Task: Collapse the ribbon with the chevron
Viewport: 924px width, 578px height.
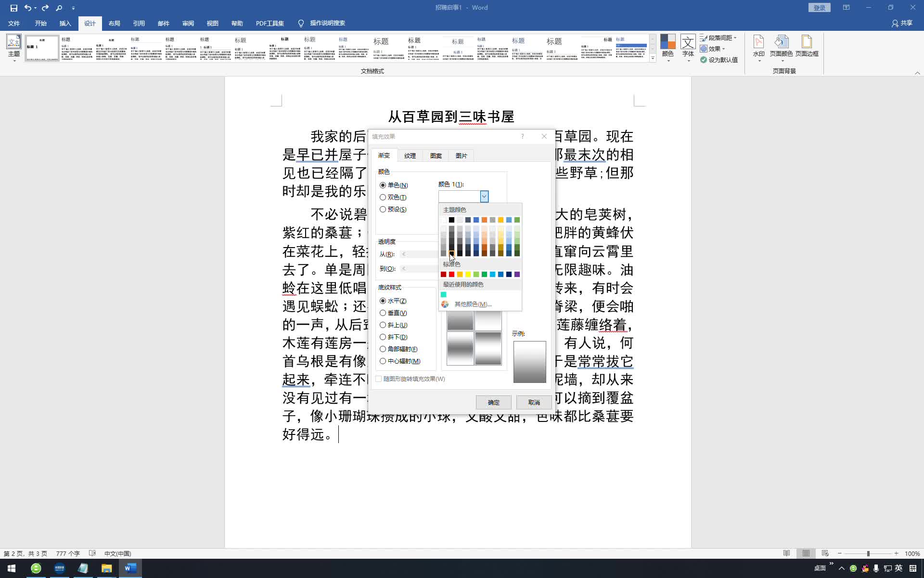Action: [x=917, y=73]
